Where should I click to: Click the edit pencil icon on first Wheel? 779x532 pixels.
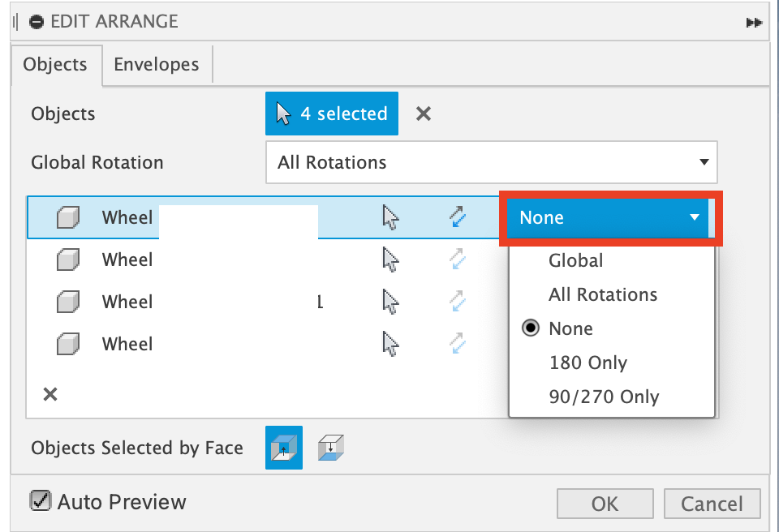click(456, 217)
